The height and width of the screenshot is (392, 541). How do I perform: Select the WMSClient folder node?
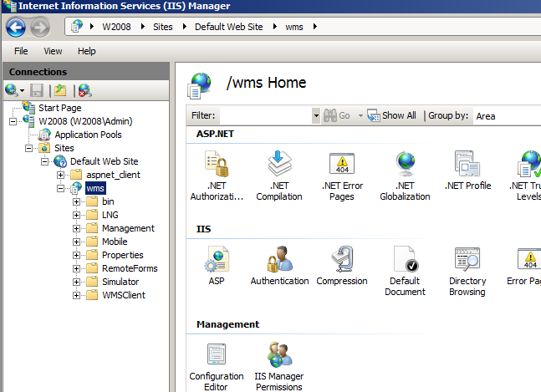coord(124,295)
